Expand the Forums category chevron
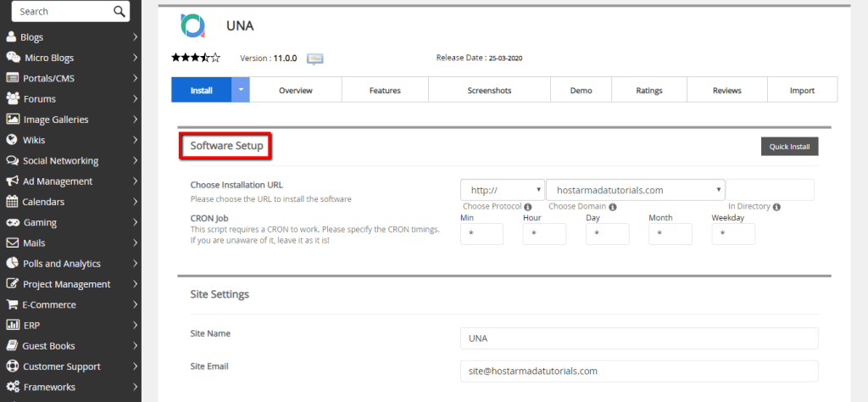Image resolution: width=868 pixels, height=402 pixels. pos(135,98)
